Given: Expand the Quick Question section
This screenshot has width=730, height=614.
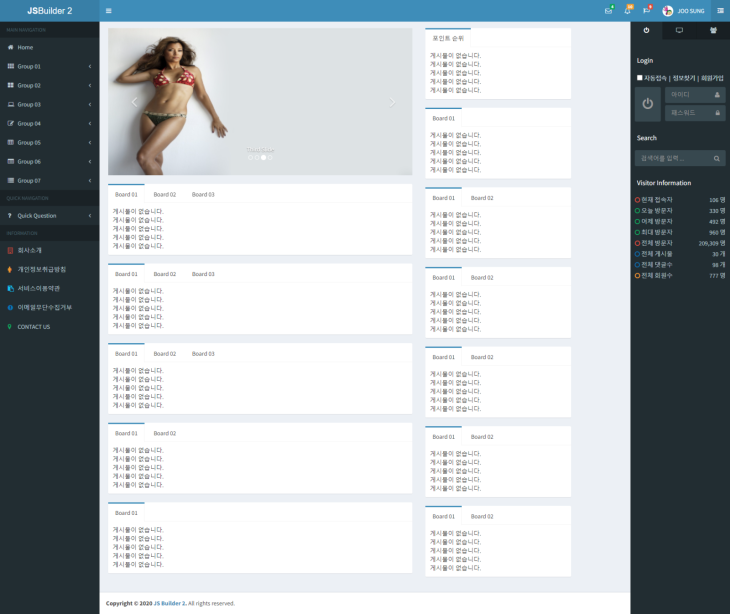Looking at the screenshot, I should [x=49, y=215].
